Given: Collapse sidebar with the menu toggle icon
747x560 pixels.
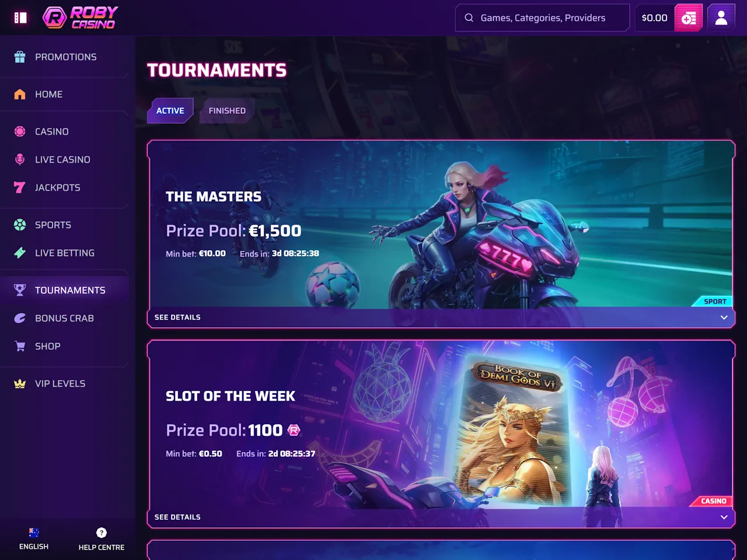Looking at the screenshot, I should 20,17.
